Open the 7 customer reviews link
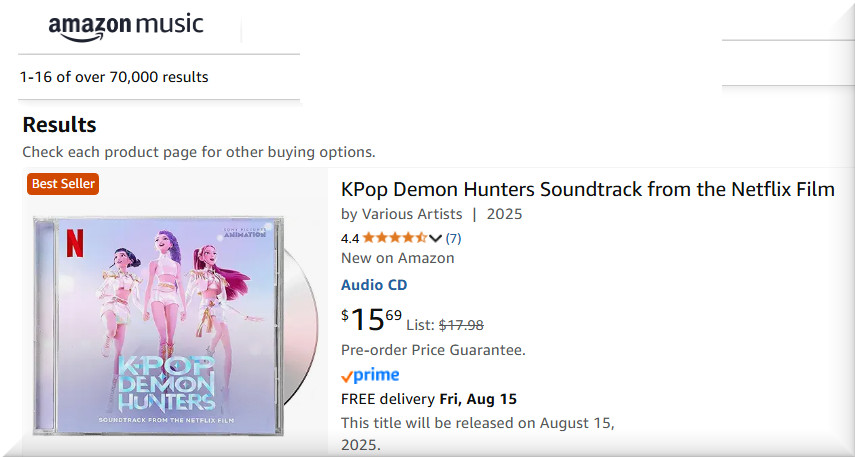Viewport: 855px width, 457px height. click(x=453, y=238)
